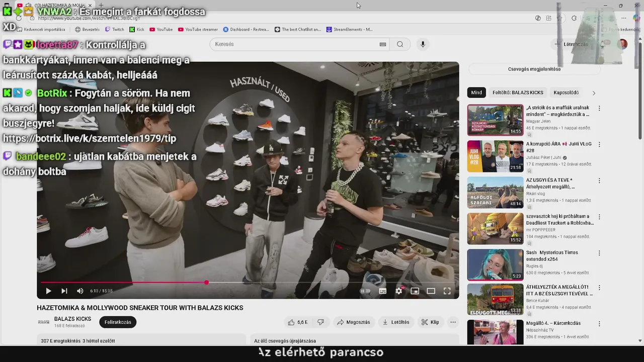Click the Létrehozás create button

571,44
